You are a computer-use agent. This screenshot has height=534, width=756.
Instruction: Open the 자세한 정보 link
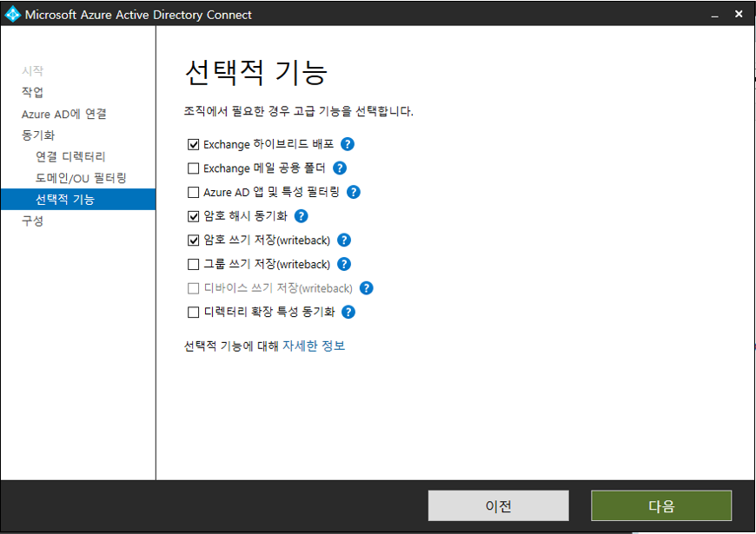[x=314, y=346]
